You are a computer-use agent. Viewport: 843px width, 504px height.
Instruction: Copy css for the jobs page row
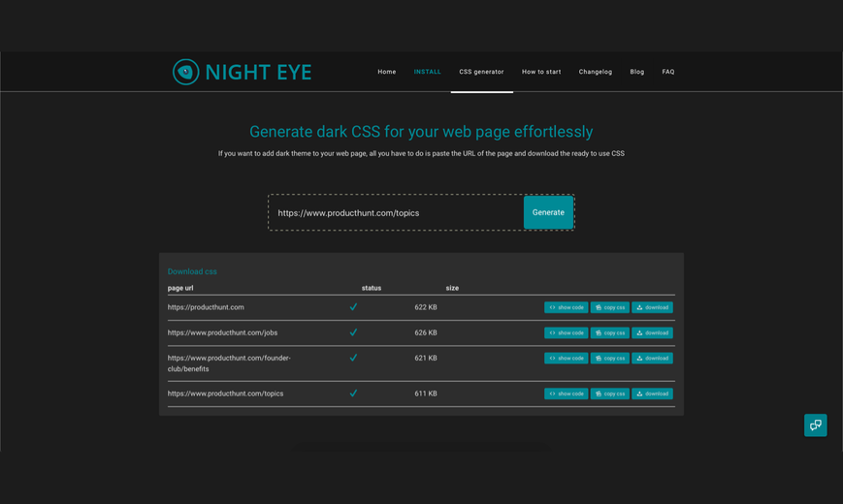coord(609,332)
